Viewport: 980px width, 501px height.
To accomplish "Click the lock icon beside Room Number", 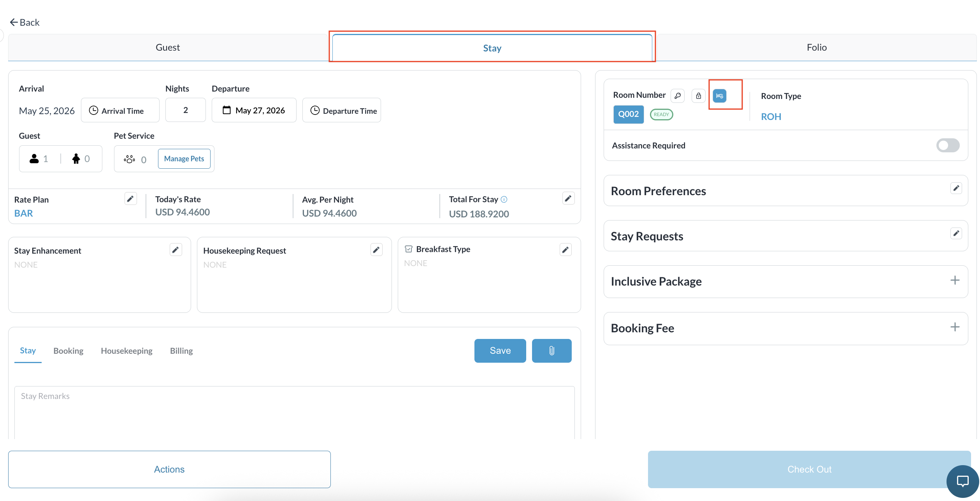I will click(699, 96).
